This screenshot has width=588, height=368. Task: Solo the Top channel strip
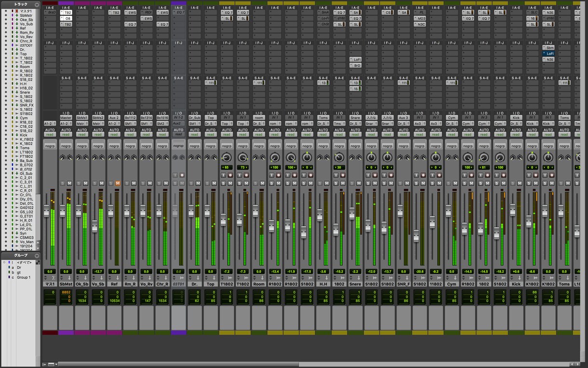(208, 183)
